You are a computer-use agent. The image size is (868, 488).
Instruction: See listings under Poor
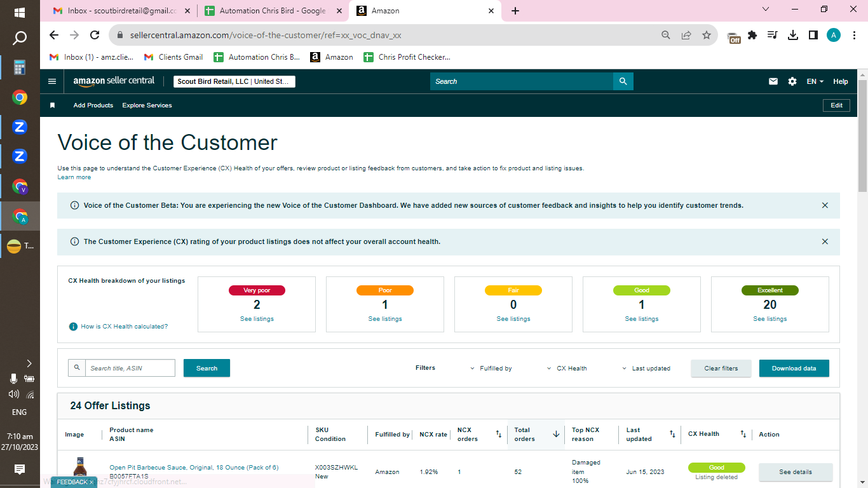(385, 319)
